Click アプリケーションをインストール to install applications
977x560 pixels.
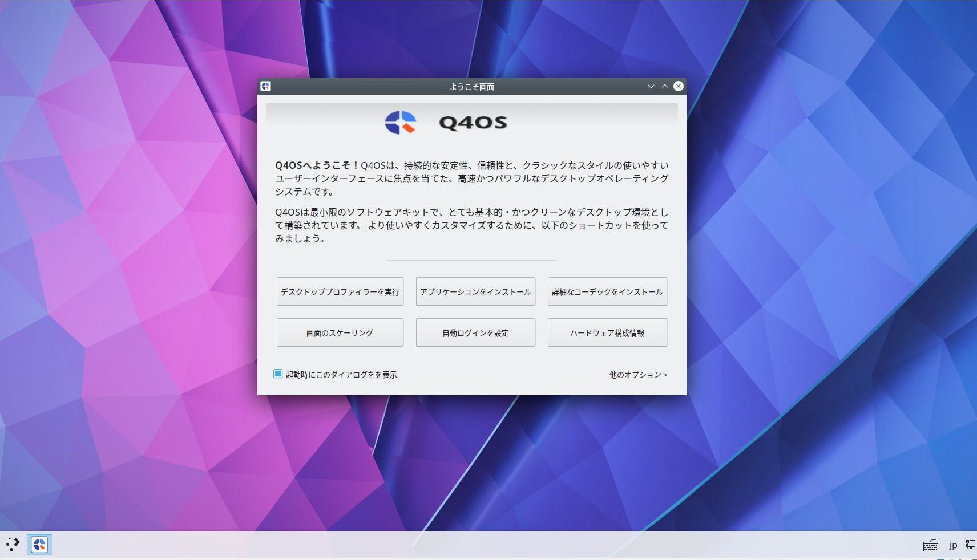[475, 291]
